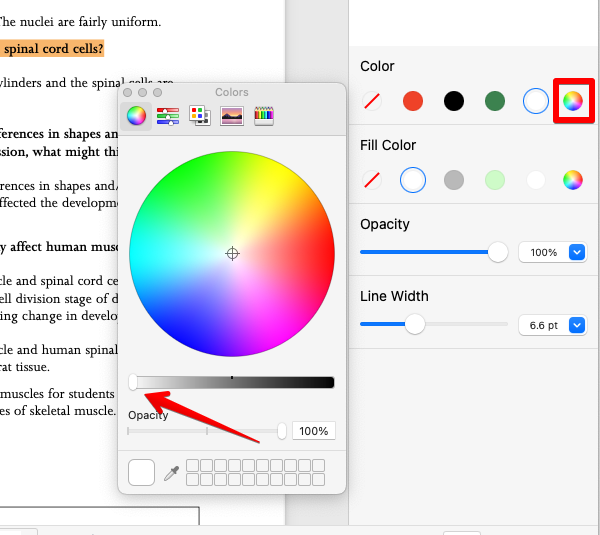
Task: Open the color palettes tab
Action: 200,116
